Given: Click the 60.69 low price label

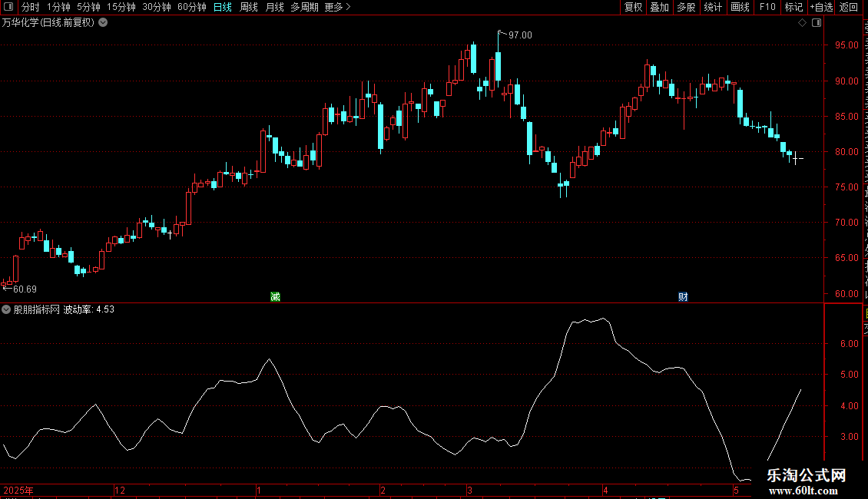Looking at the screenshot, I should point(25,289).
